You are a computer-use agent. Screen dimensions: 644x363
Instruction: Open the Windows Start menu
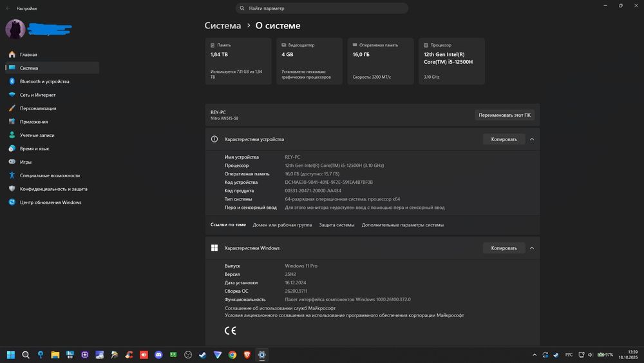tap(11, 355)
